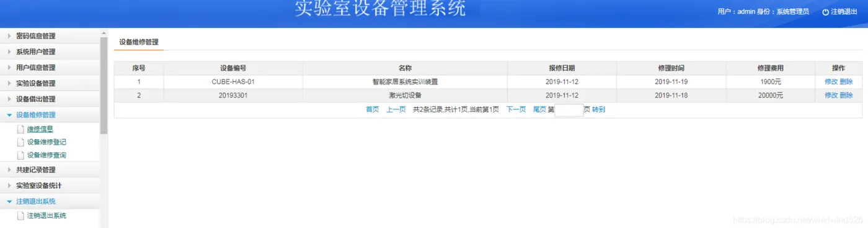868x228 pixels.
Task: Click the document icon next to 维修信息
Action: [20, 129]
